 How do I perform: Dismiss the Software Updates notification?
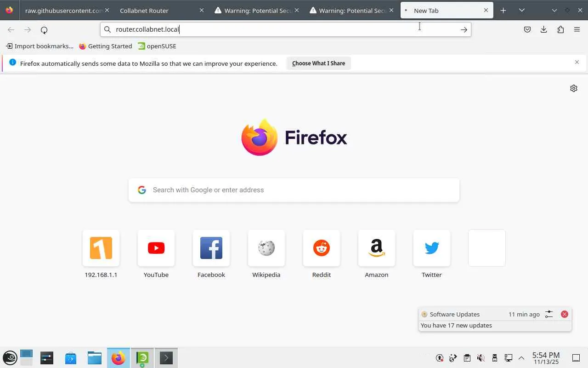point(565,314)
